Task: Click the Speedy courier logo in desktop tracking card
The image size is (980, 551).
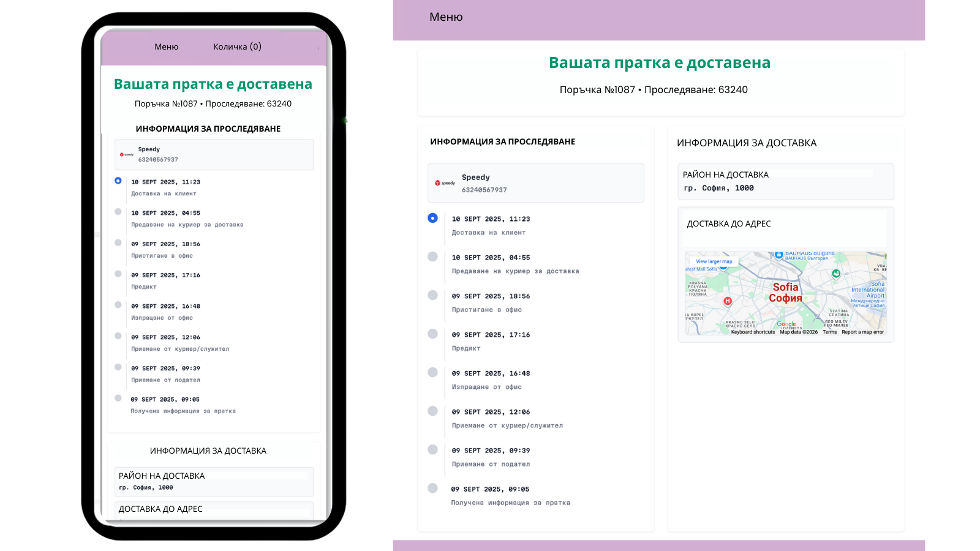Action: 445,182
